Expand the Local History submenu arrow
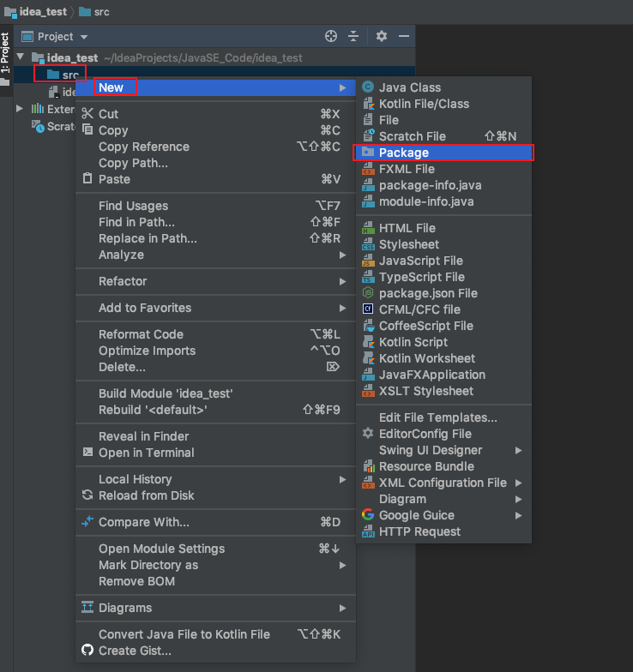 343,480
